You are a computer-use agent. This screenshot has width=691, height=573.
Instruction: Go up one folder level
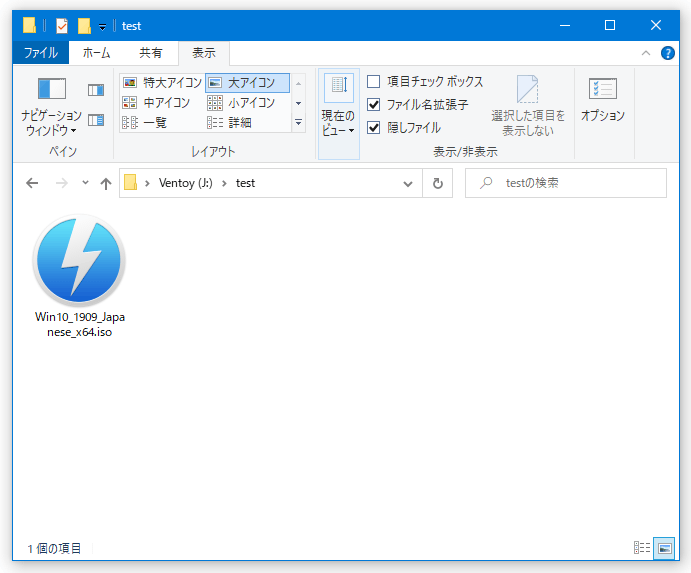106,183
